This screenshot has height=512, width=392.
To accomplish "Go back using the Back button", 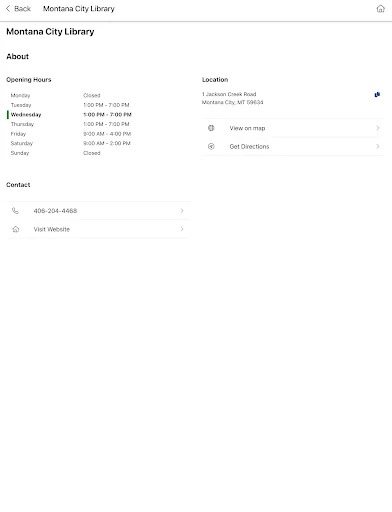I will click(x=18, y=9).
